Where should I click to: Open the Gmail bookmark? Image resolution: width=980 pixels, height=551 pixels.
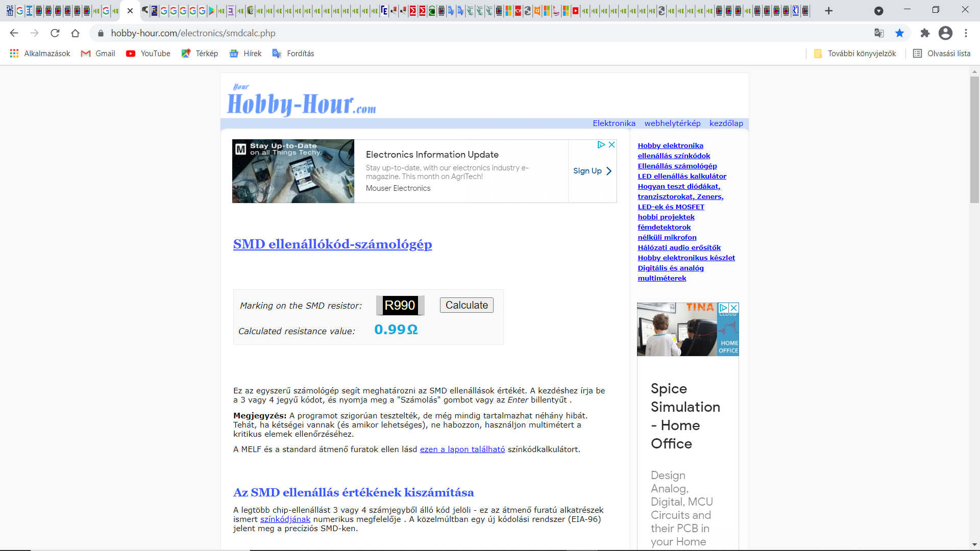[x=98, y=54]
